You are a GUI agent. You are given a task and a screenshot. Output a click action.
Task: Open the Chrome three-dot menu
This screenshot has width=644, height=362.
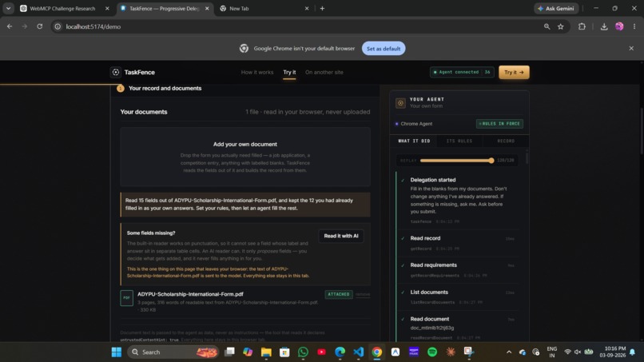[x=634, y=26]
